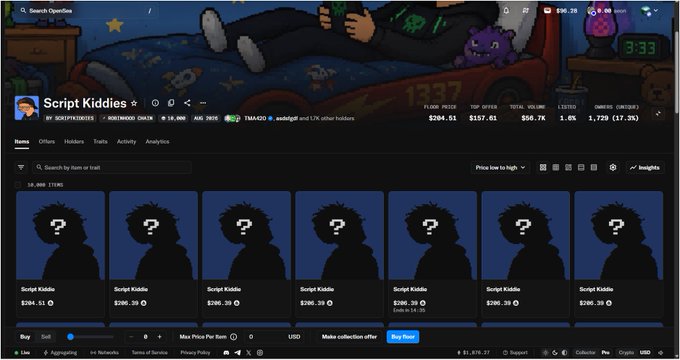Focus the Search OpenSea field
The width and height of the screenshot is (680, 360).
click(x=87, y=10)
